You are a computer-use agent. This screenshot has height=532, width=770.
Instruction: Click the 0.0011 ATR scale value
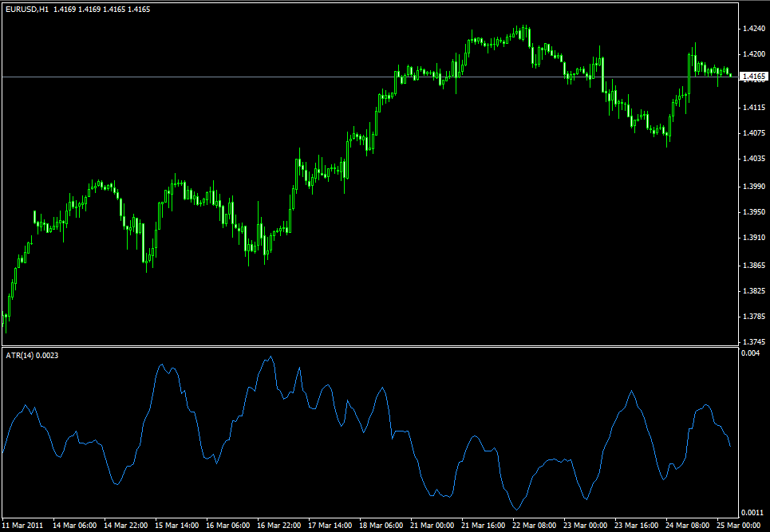(x=752, y=512)
